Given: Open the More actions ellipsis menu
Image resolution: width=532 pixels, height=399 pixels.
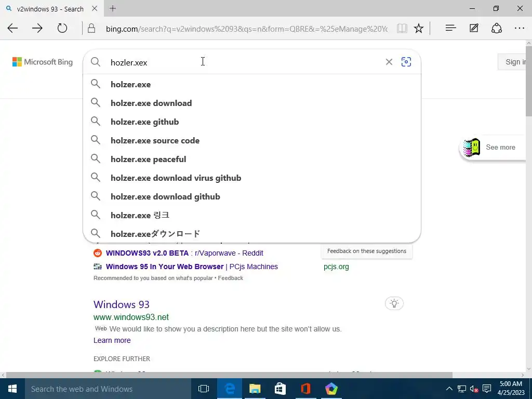Looking at the screenshot, I should (x=520, y=28).
